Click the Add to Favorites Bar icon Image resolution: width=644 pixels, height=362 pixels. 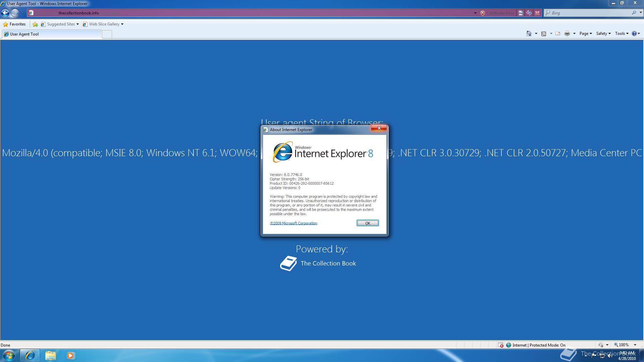point(35,24)
